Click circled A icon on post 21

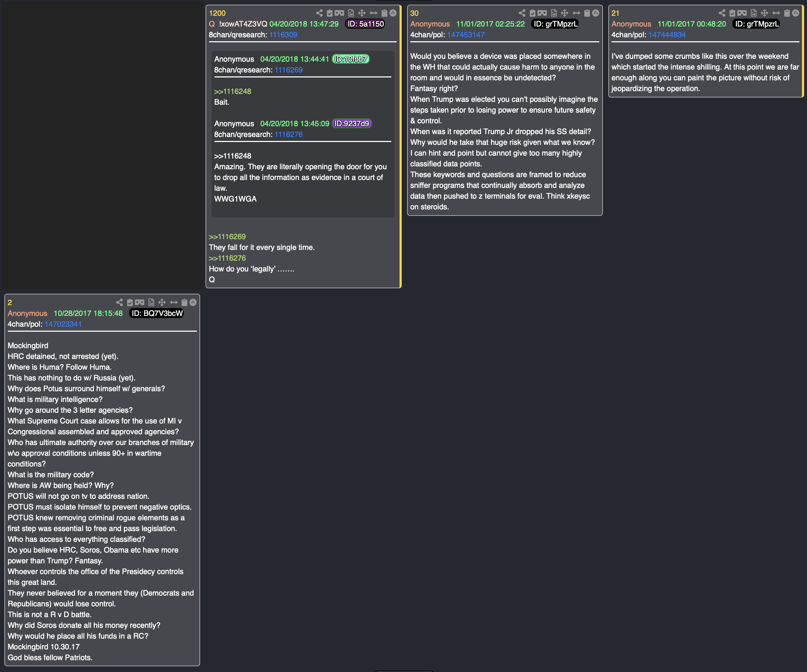point(796,13)
